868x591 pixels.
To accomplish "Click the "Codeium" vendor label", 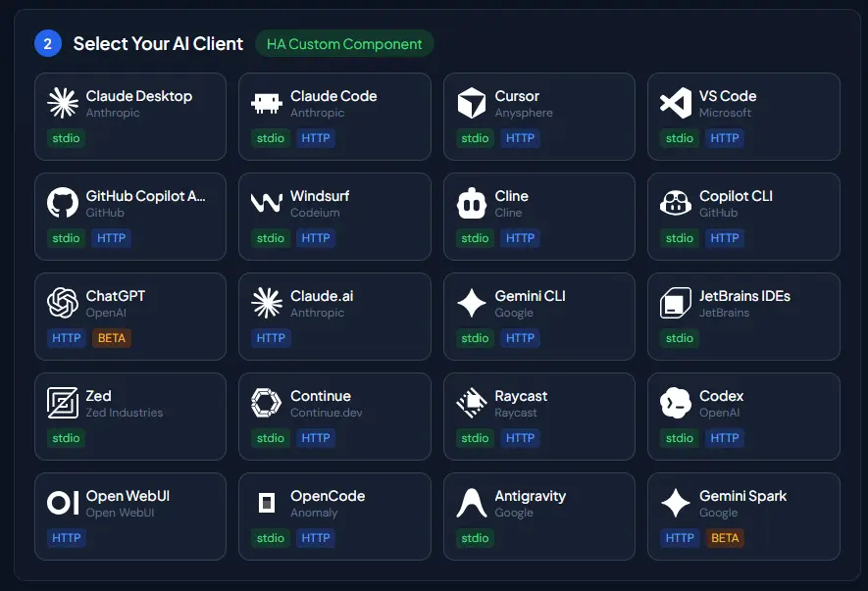I will pos(315,213).
